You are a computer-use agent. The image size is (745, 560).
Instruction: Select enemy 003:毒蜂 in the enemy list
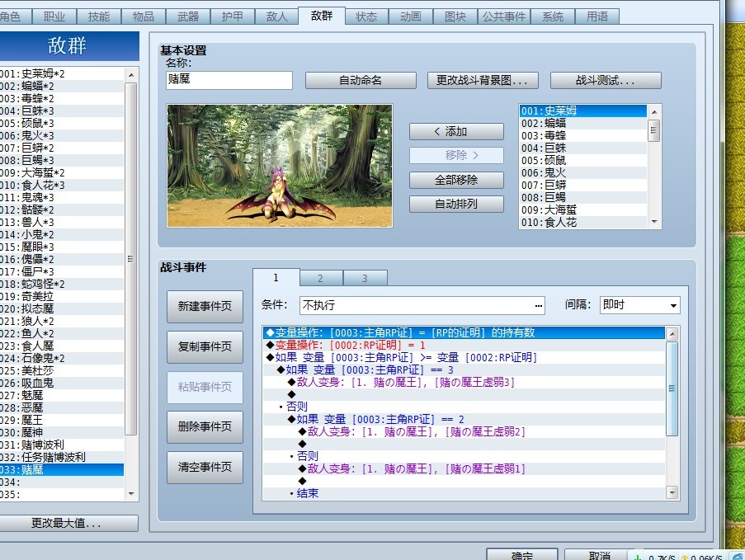(583, 136)
